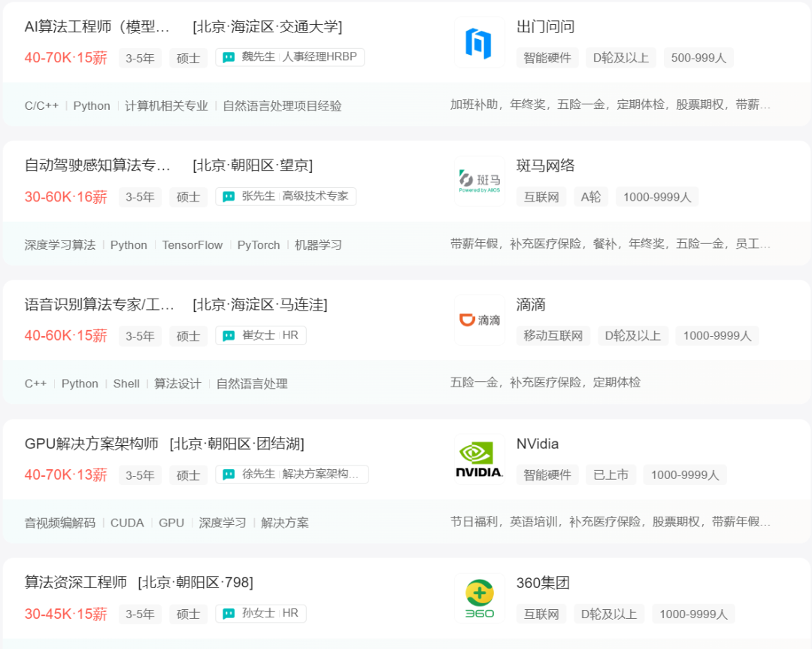Open the 滴滴 company logo
This screenshot has height=649, width=812.
click(480, 320)
